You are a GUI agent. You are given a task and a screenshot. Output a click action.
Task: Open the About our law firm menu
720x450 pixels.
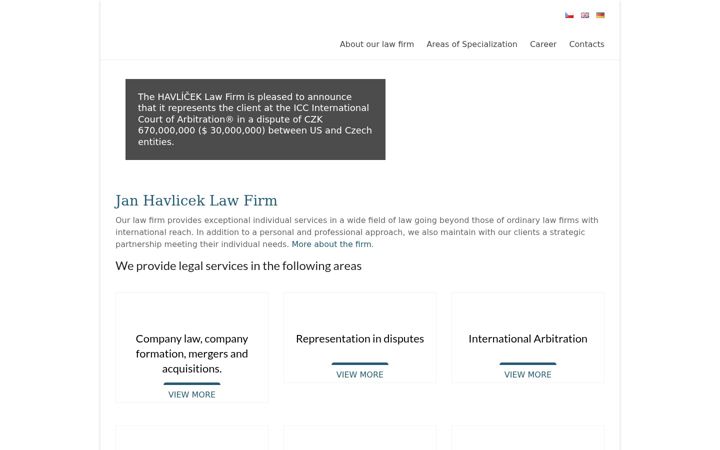[x=377, y=44]
